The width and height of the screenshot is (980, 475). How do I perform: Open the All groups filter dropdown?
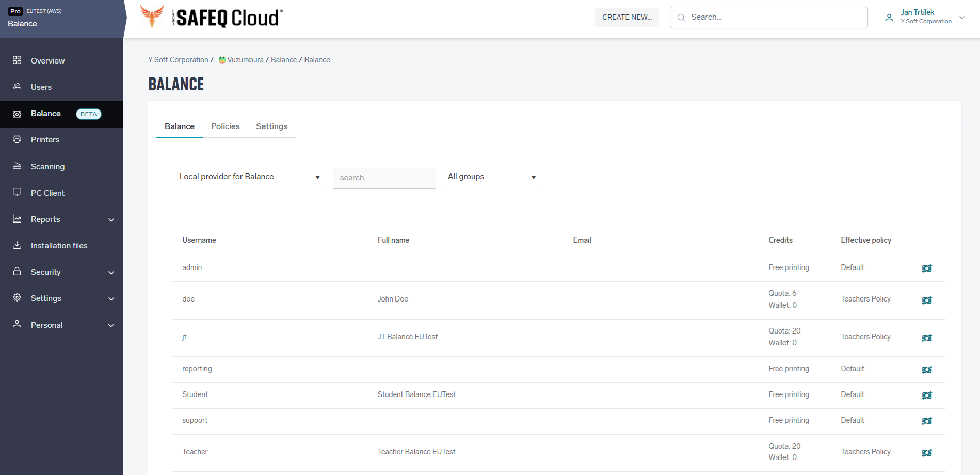pyautogui.click(x=492, y=177)
